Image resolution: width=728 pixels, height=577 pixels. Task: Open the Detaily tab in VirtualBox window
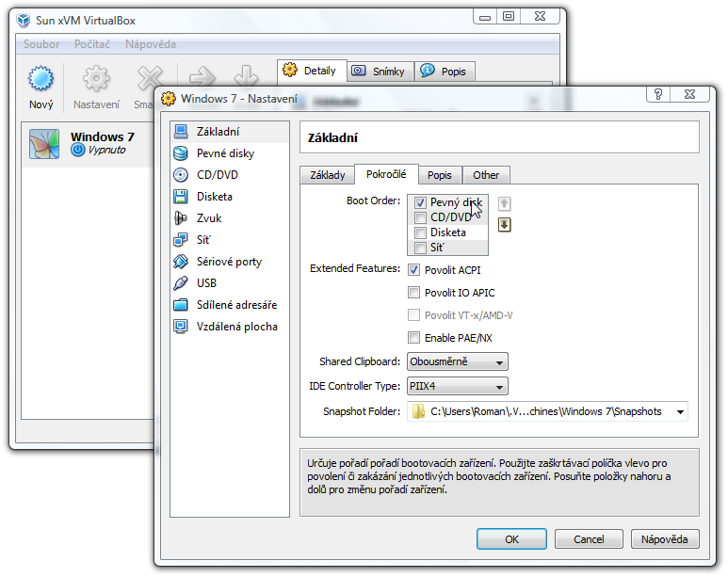click(312, 71)
